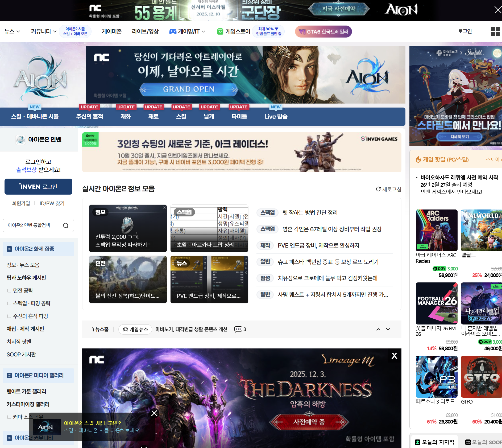The image size is (502, 448).
Task: Click the 게임뉴스 pill button
Action: point(135,329)
